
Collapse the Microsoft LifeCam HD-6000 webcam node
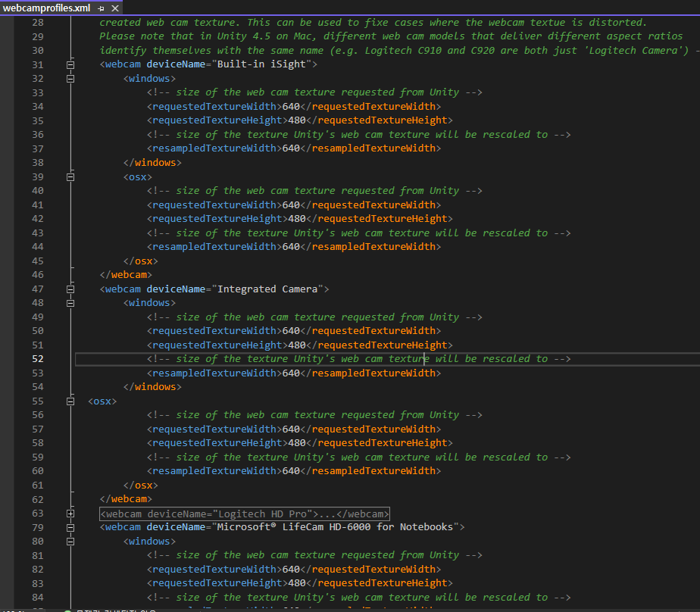coord(70,528)
